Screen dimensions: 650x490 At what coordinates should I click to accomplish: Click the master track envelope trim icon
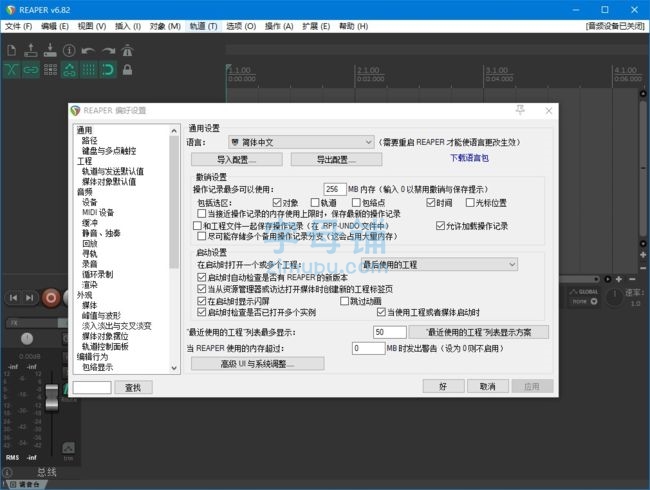coord(68,449)
